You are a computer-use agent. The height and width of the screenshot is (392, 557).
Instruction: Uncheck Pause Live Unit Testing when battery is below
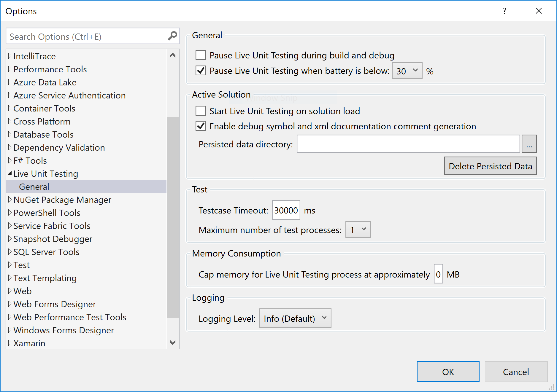pos(201,71)
